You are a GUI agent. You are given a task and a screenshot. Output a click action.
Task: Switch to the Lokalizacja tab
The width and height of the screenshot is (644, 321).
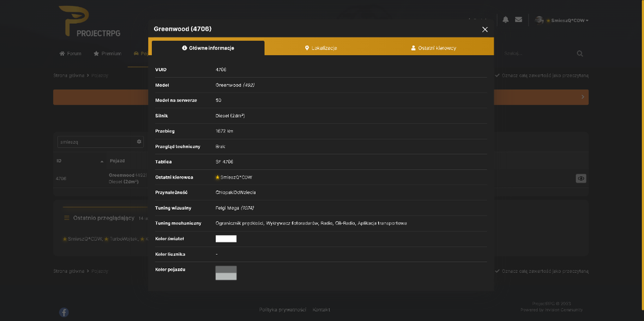click(321, 48)
